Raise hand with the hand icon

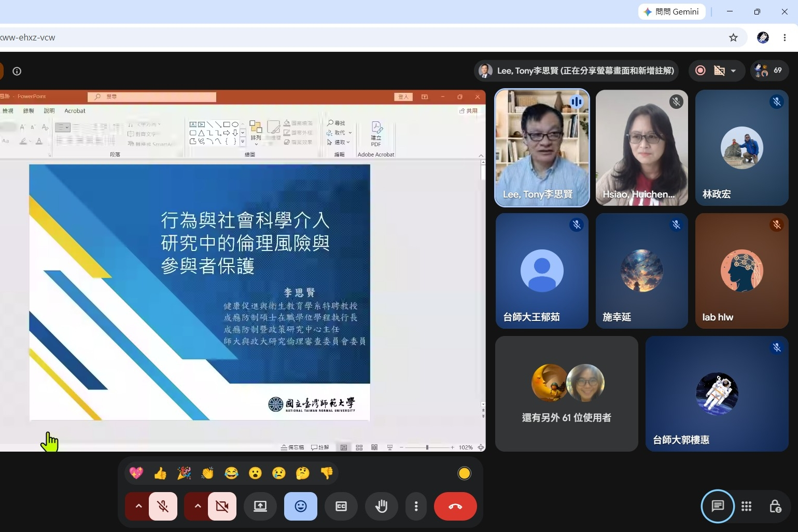(381, 506)
